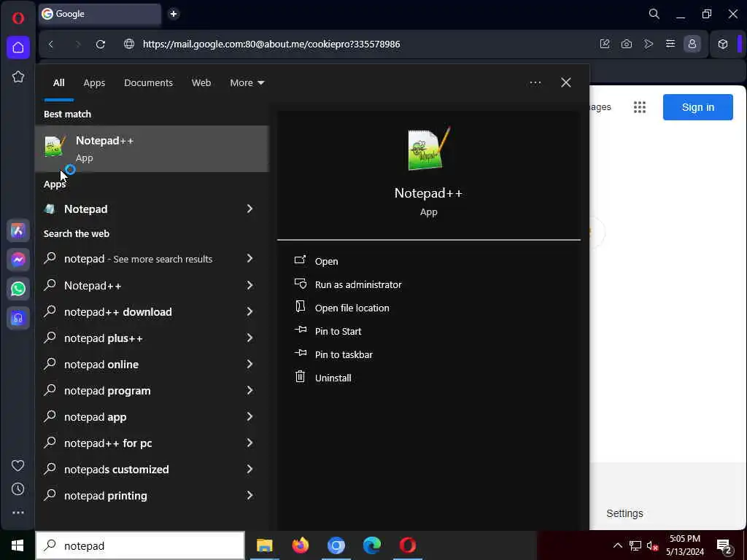The width and height of the screenshot is (747, 560).
Task: Expand 'notepad app' suggestion arrow
Action: pyautogui.click(x=249, y=416)
